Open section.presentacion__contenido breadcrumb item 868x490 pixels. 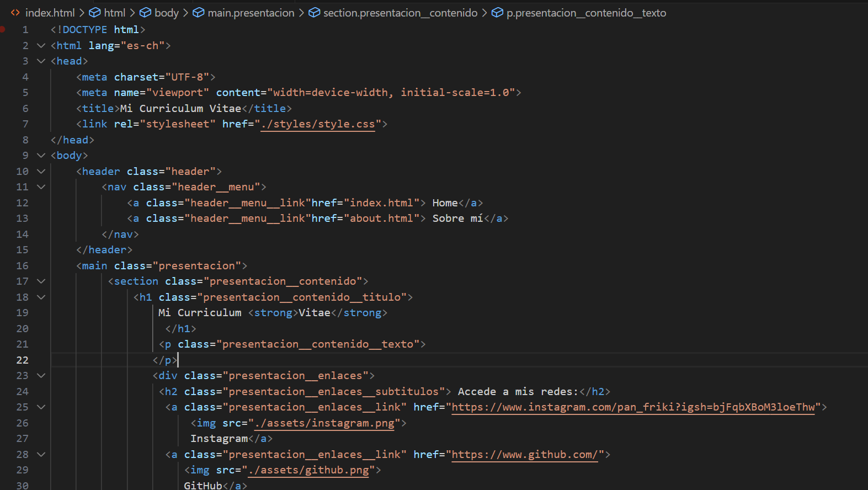click(401, 13)
